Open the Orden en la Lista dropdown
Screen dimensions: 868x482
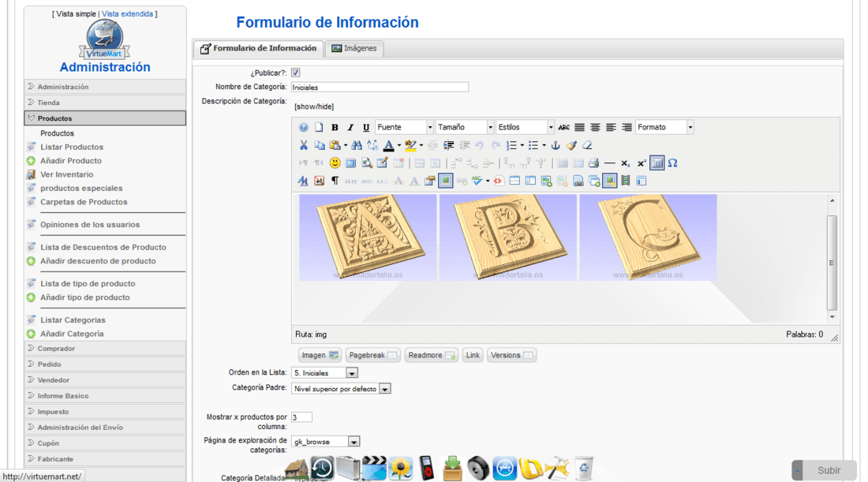[324, 373]
